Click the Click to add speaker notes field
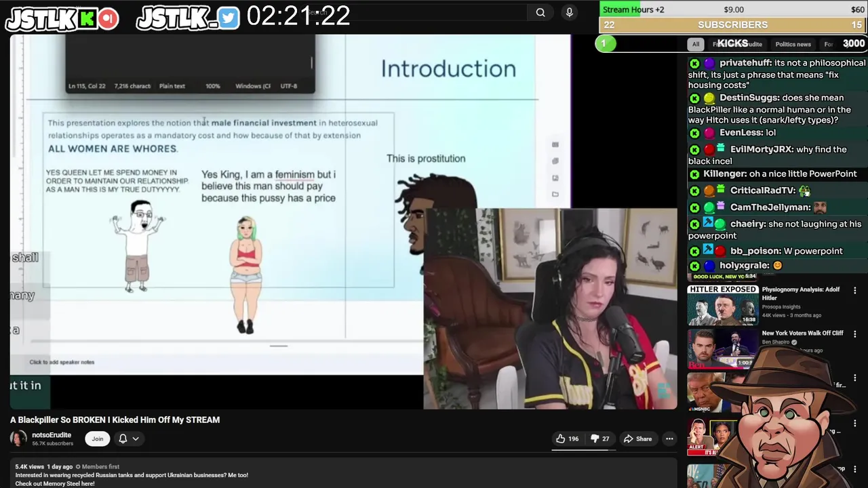868x488 pixels. click(x=62, y=362)
